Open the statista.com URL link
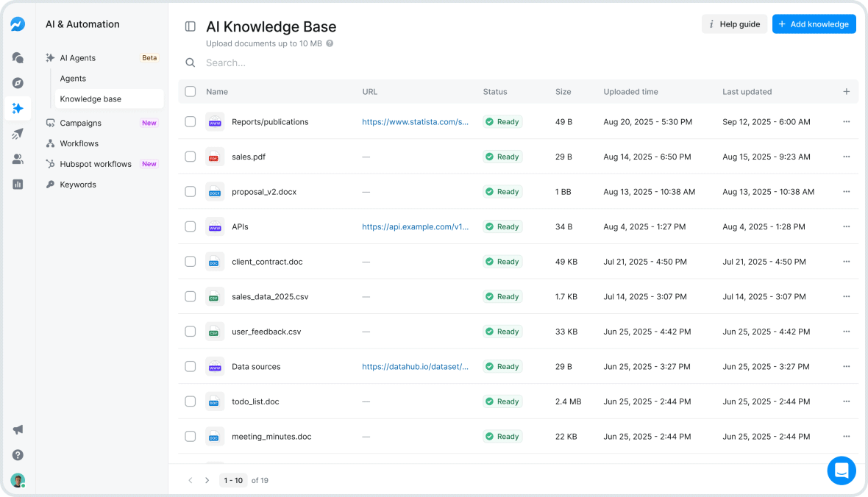This screenshot has width=868, height=497. pos(416,121)
